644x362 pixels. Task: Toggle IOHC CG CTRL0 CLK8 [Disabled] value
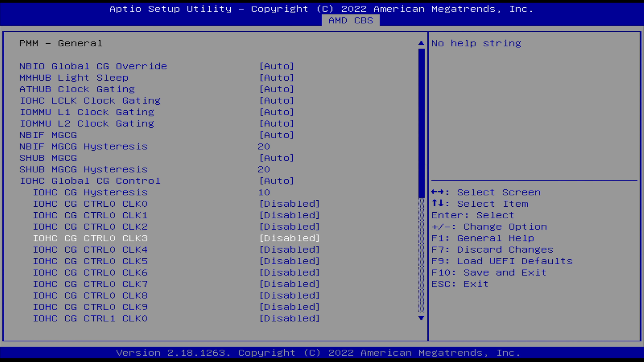(289, 295)
